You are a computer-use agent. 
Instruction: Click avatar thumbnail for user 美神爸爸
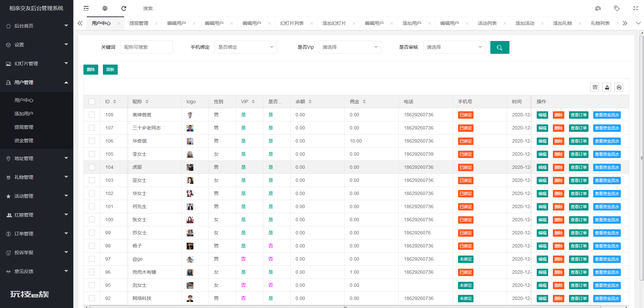[x=190, y=115]
